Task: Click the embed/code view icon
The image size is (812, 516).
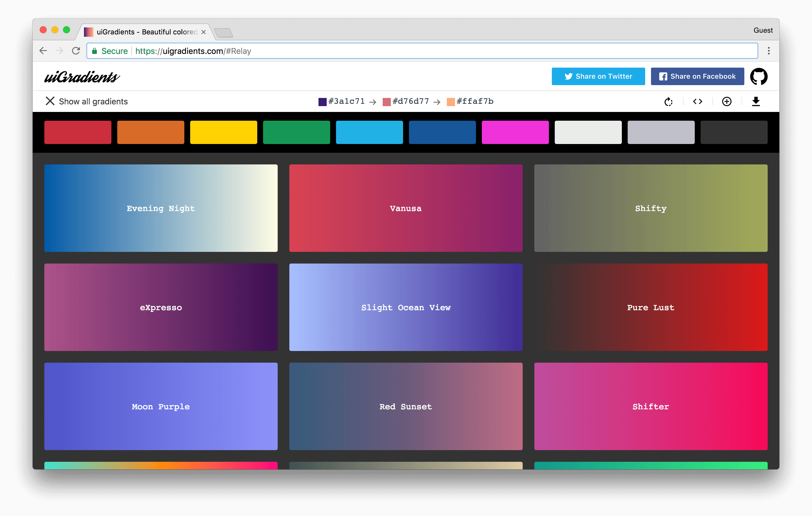Action: [696, 101]
